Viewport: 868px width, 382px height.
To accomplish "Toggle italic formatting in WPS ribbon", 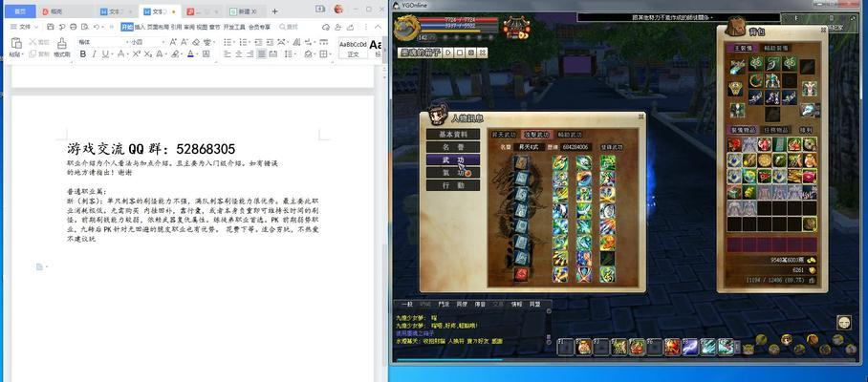I will (94, 54).
